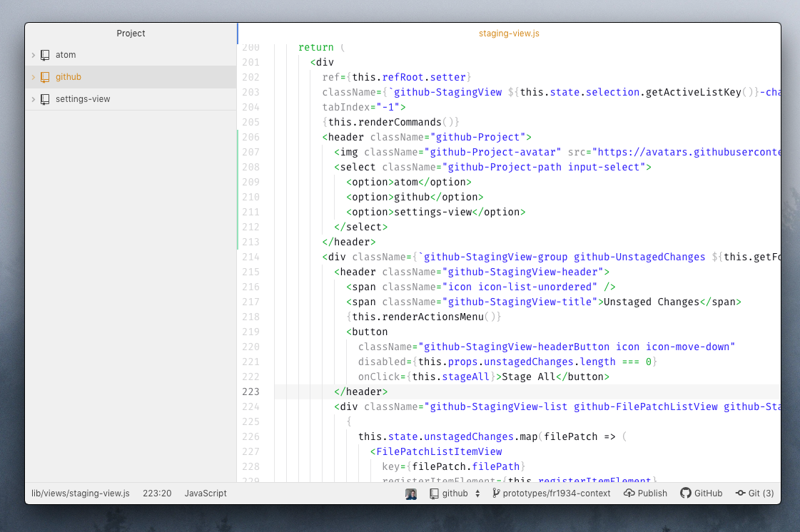Click the user avatar in status bar

[x=411, y=493]
